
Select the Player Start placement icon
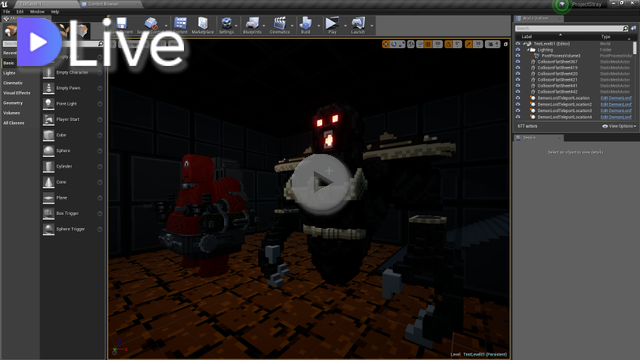pos(49,120)
